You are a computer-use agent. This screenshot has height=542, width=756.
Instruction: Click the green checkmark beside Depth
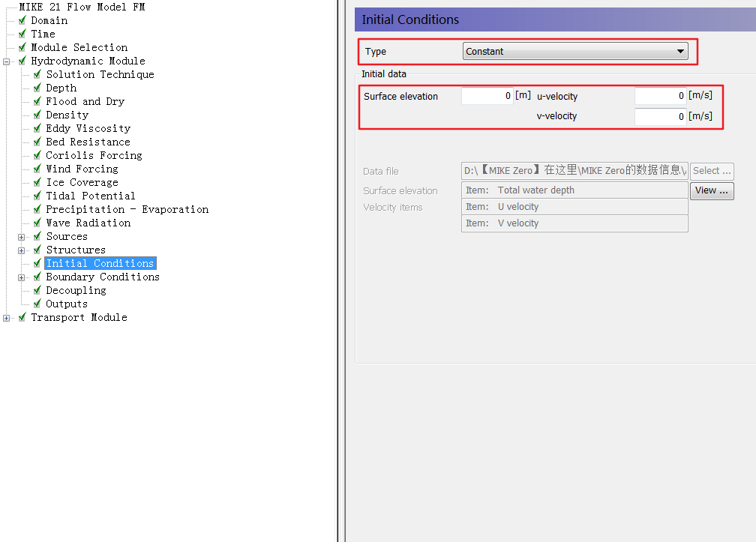click(x=37, y=88)
